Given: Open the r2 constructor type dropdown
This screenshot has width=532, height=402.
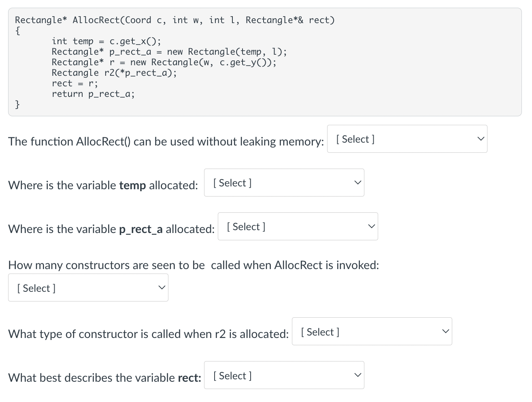Looking at the screenshot, I should click(x=372, y=331).
